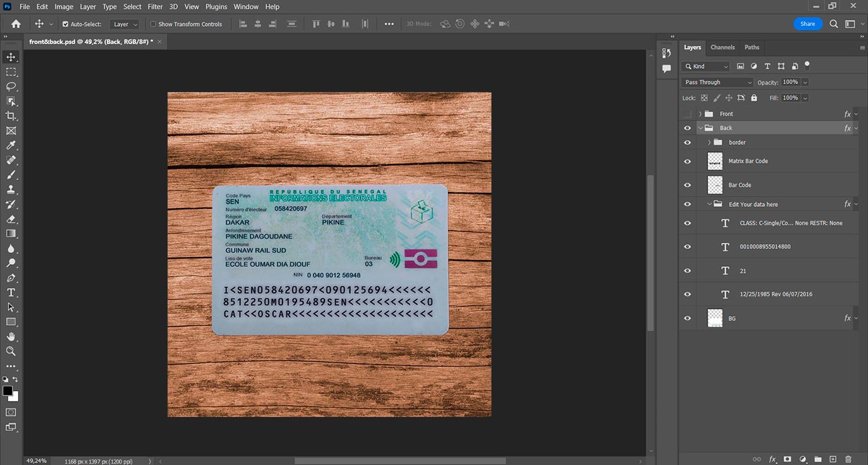Open the Auto-Select Layer dropdown

tap(125, 24)
